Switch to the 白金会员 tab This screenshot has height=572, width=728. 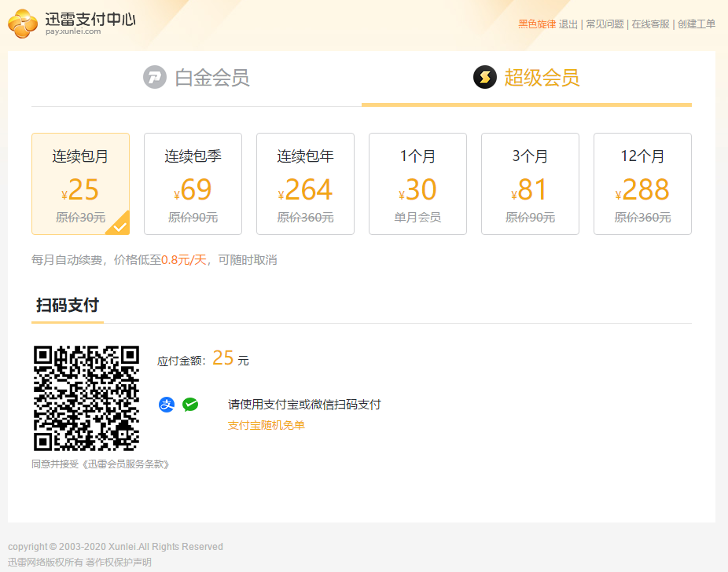(197, 78)
